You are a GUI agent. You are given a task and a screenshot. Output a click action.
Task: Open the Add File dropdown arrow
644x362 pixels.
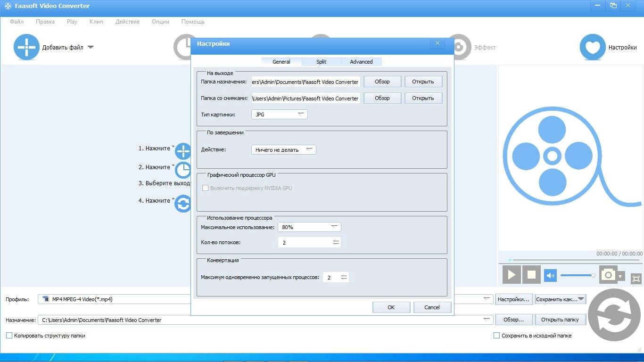[x=91, y=47]
